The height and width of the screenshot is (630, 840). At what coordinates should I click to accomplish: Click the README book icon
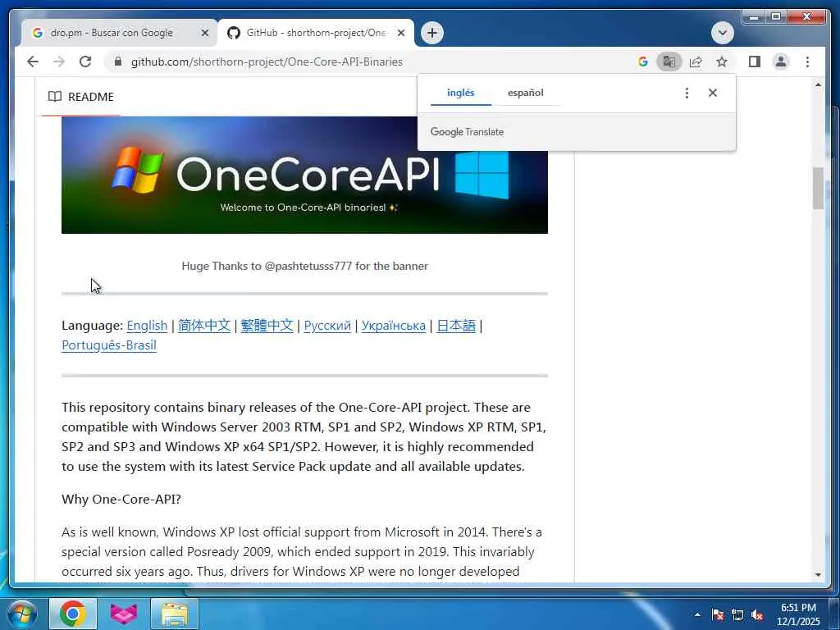[55, 97]
